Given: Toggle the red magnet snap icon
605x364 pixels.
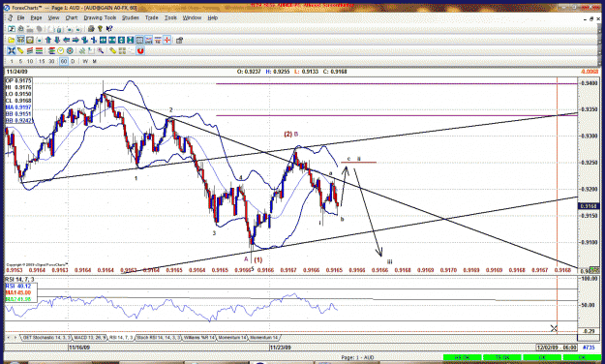Looking at the screenshot, I should click(140, 50).
